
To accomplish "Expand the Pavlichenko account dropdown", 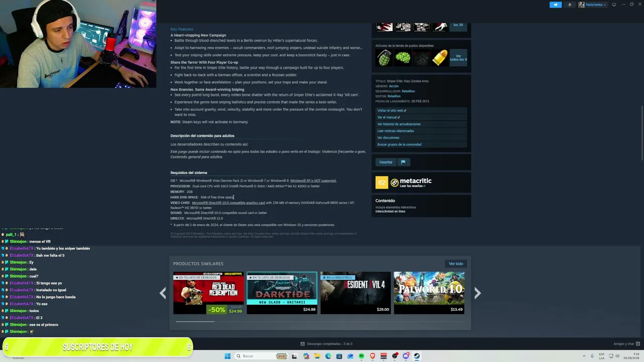I will coord(593,5).
